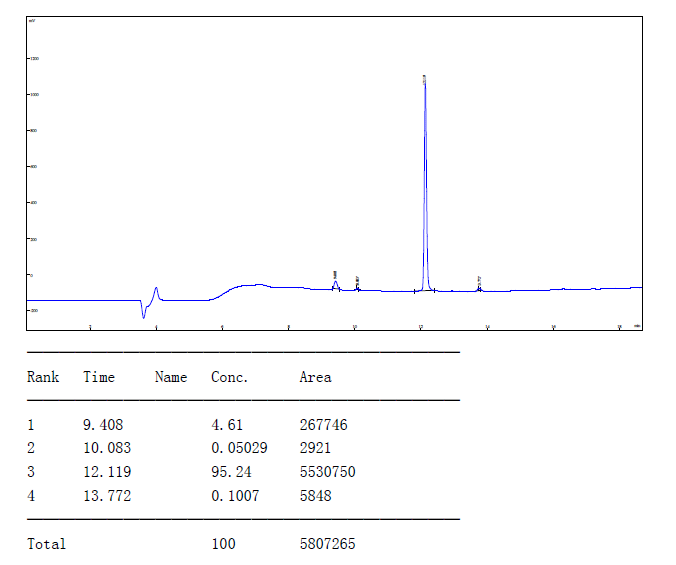Click retention time value 9.408

pos(103,425)
